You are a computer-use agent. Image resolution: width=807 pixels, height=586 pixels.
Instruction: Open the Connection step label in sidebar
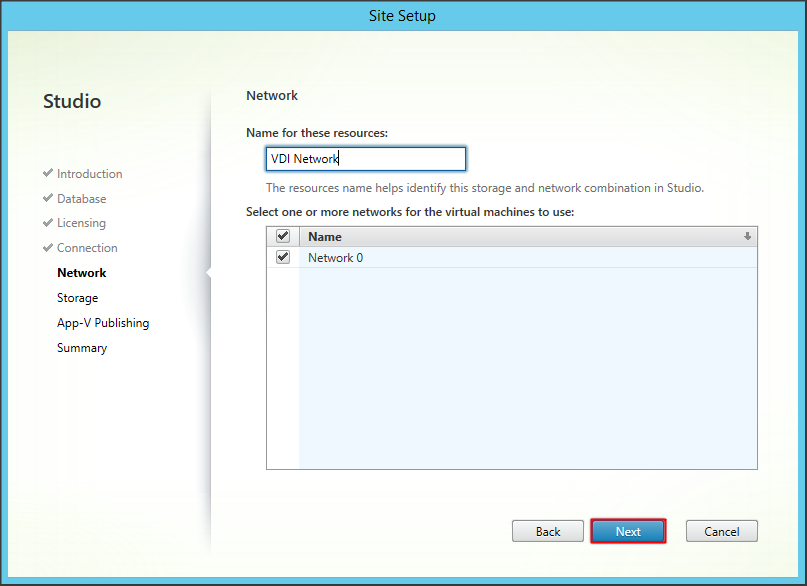coord(87,248)
